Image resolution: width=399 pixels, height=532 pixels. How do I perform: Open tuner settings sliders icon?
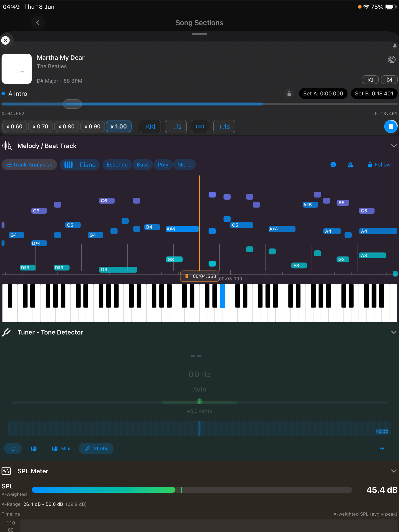click(382, 448)
